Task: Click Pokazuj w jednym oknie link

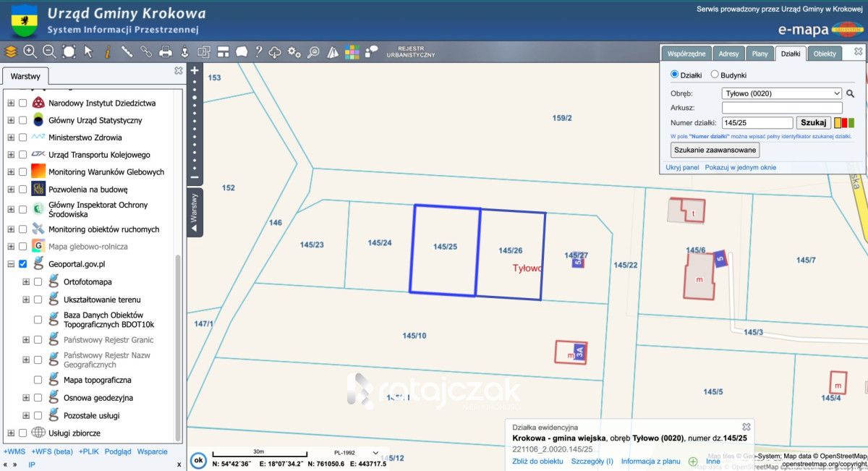Action: [x=741, y=167]
